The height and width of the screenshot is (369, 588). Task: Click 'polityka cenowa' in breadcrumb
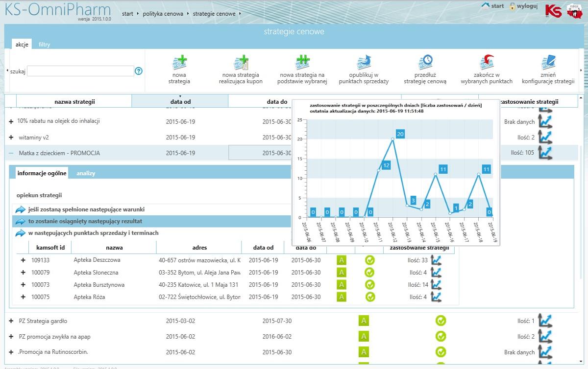pyautogui.click(x=163, y=14)
